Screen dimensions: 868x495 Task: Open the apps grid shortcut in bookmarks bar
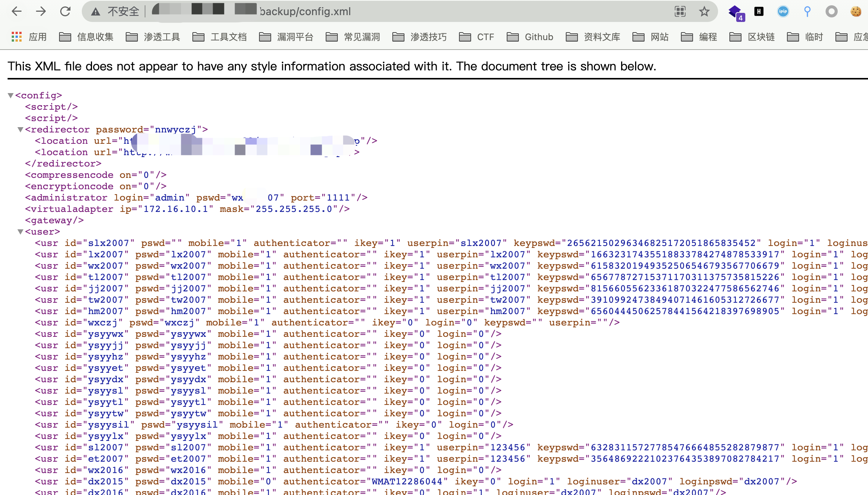tap(17, 37)
